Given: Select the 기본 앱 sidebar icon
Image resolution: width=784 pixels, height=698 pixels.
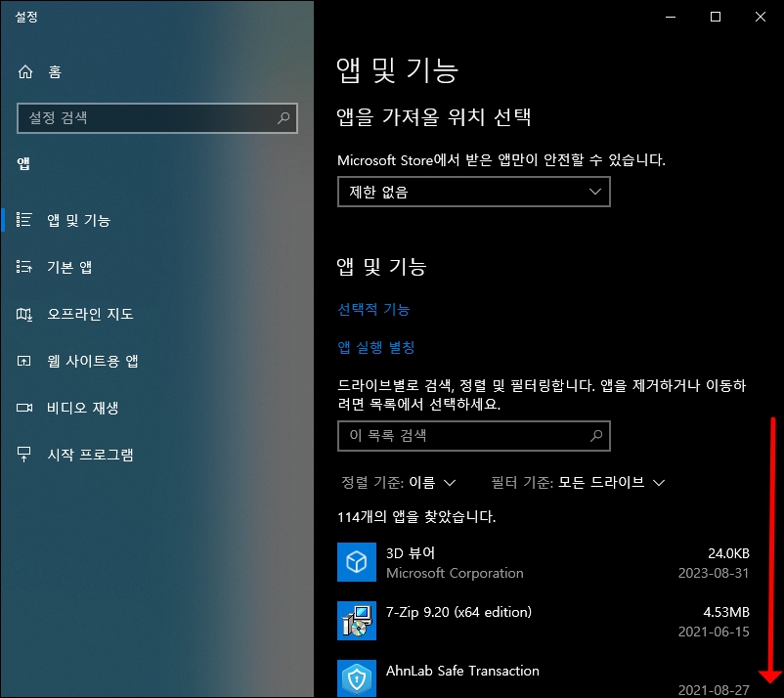Looking at the screenshot, I should (x=24, y=267).
